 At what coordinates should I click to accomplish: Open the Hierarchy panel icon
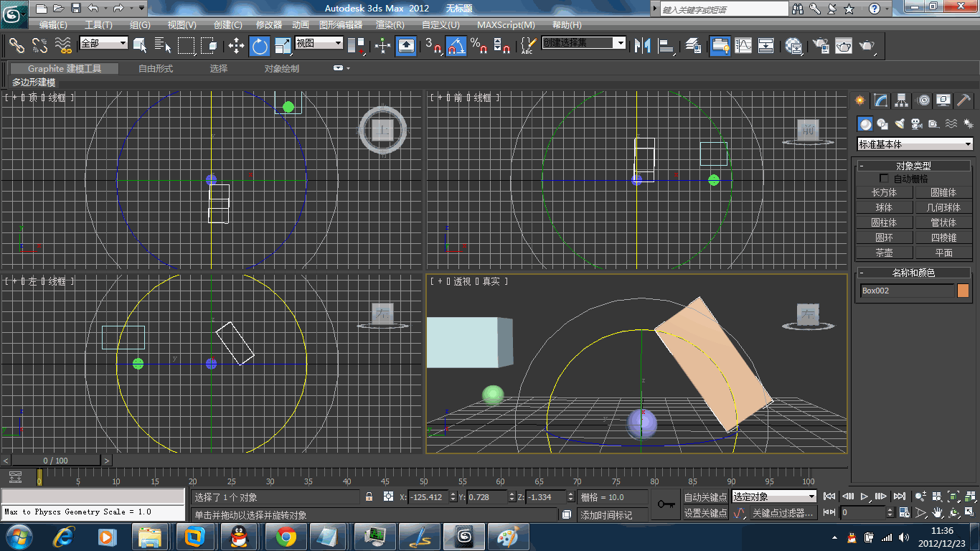click(x=902, y=100)
